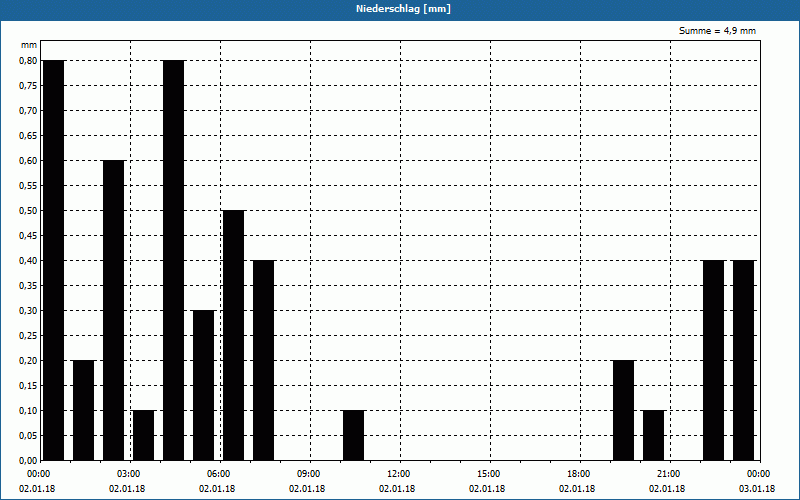Click the 0,25 y-axis label
Image resolution: width=800 pixels, height=500 pixels.
pyautogui.click(x=28, y=336)
